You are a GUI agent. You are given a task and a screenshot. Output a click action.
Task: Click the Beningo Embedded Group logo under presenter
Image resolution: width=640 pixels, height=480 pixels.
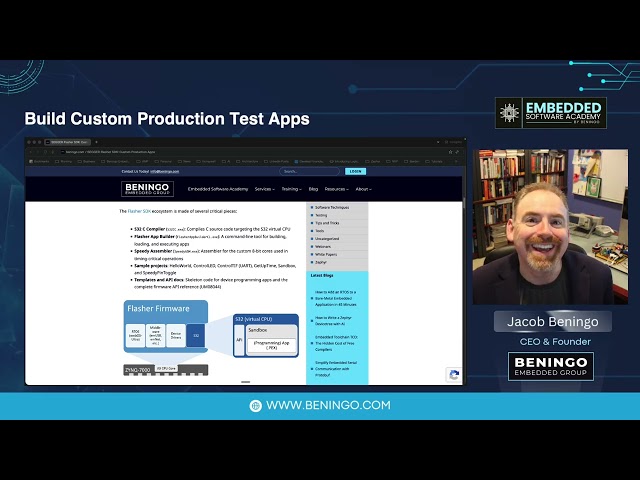coord(551,367)
